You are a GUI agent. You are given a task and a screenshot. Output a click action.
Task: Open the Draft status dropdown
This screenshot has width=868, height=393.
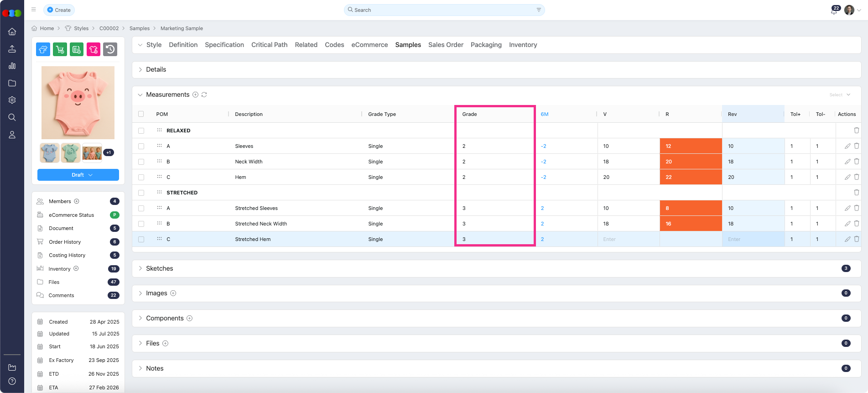78,175
